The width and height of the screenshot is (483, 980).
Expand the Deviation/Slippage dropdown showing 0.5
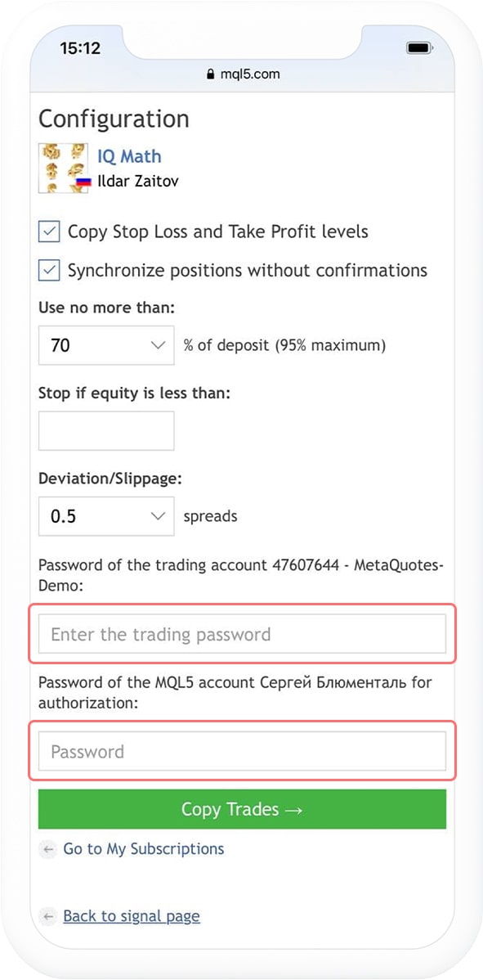point(105,515)
